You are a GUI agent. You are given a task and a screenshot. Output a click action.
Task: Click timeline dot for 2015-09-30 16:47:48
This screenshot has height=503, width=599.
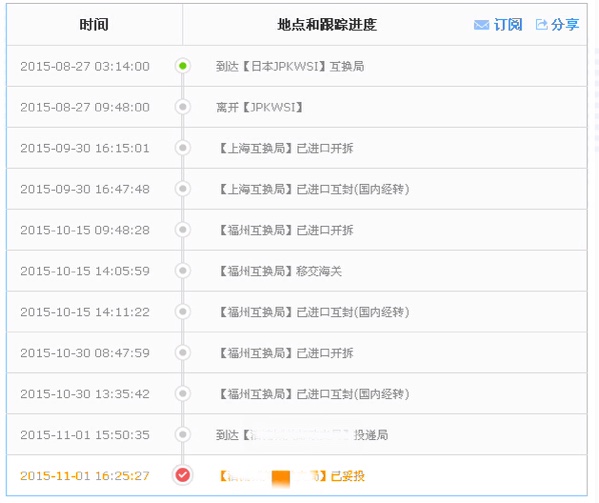[183, 188]
